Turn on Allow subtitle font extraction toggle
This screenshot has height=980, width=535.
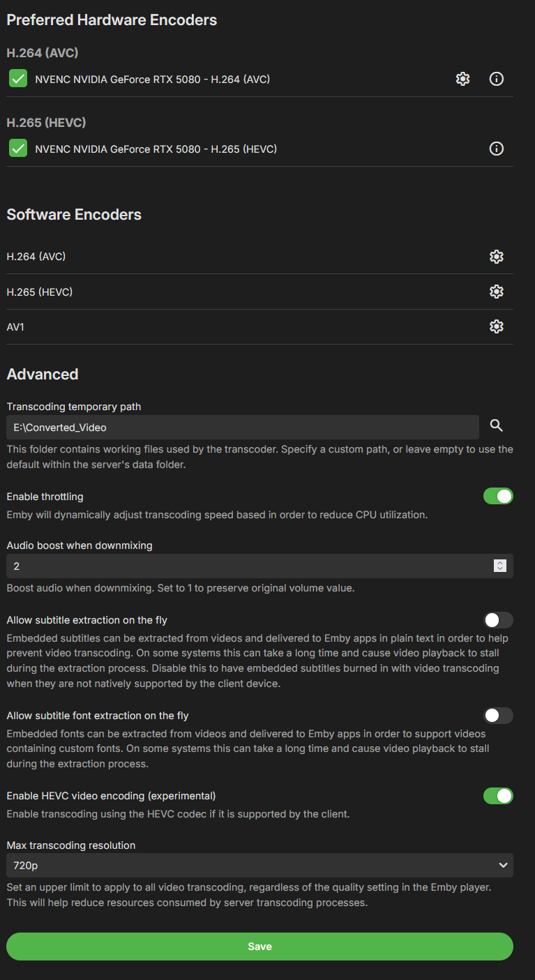tap(498, 716)
